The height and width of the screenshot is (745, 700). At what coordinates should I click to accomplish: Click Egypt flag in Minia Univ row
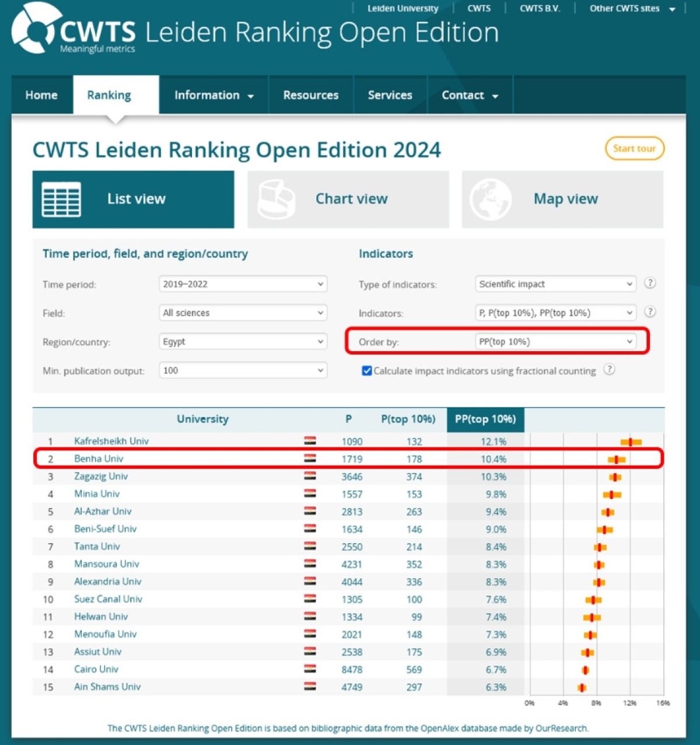tap(310, 494)
